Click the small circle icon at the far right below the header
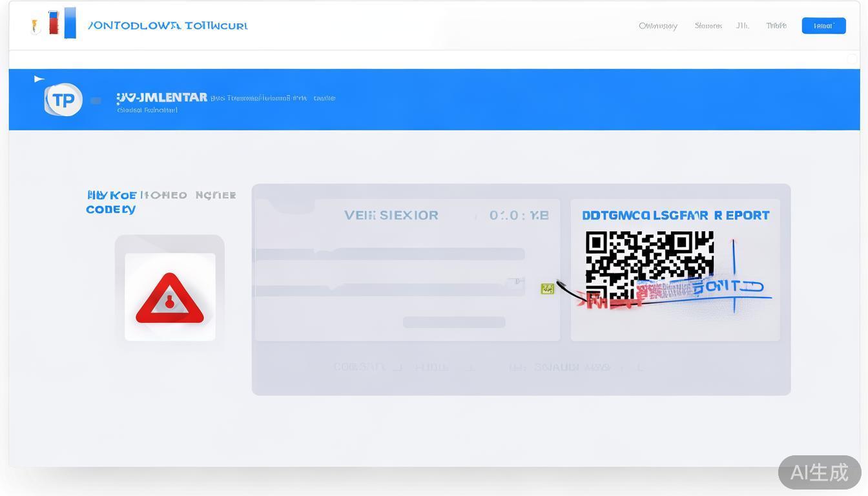868x496 pixels. pyautogui.click(x=852, y=59)
